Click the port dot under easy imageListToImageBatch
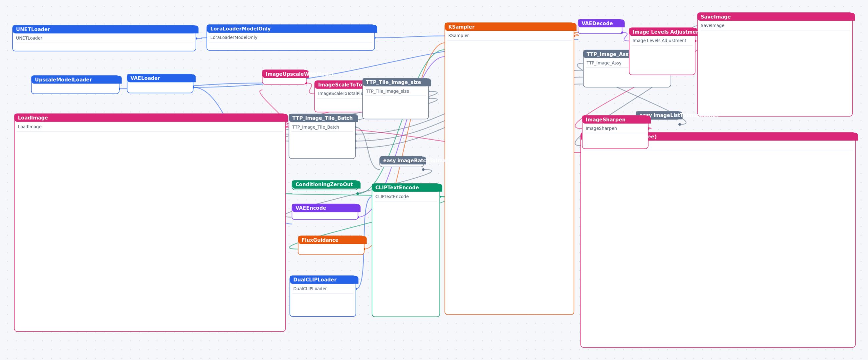The height and width of the screenshot is (360, 868). (x=679, y=124)
